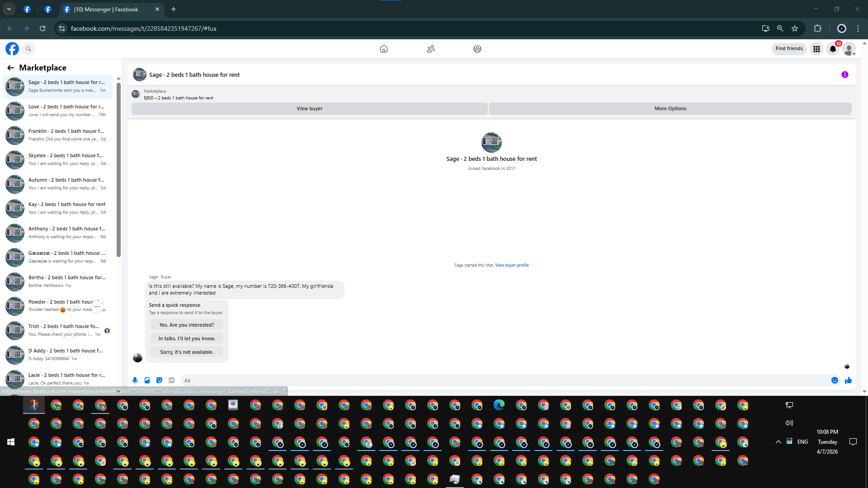868x488 pixels.
Task: Open the Anthony conversation
Action: coord(57,233)
